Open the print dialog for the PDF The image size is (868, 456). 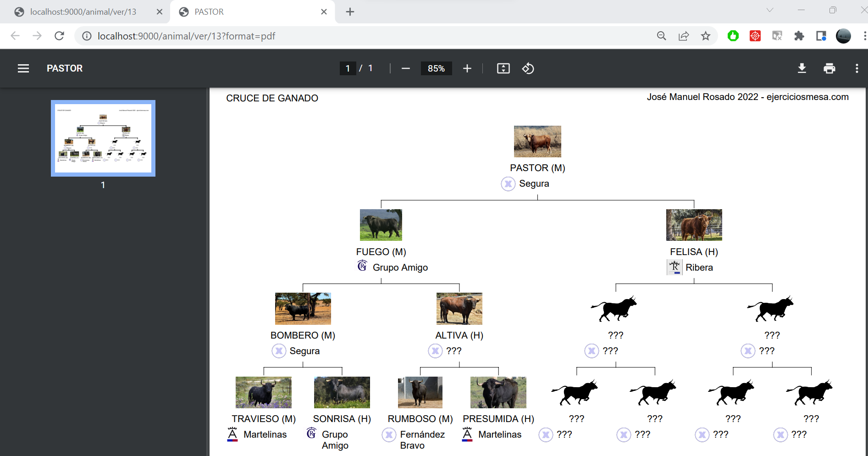point(829,68)
